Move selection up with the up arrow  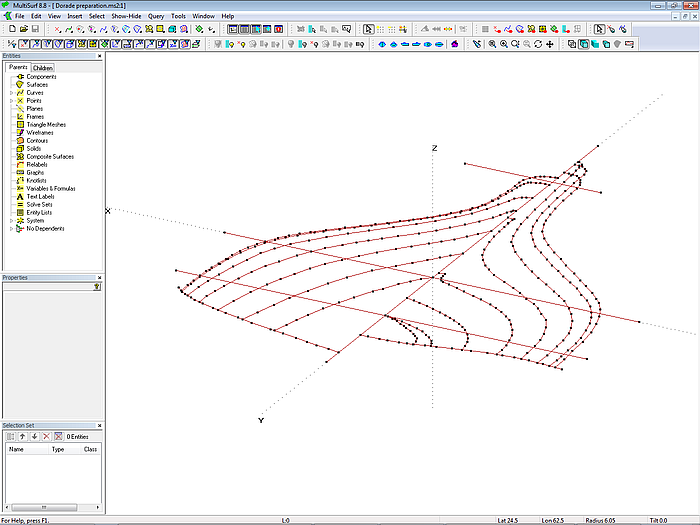pyautogui.click(x=22, y=436)
